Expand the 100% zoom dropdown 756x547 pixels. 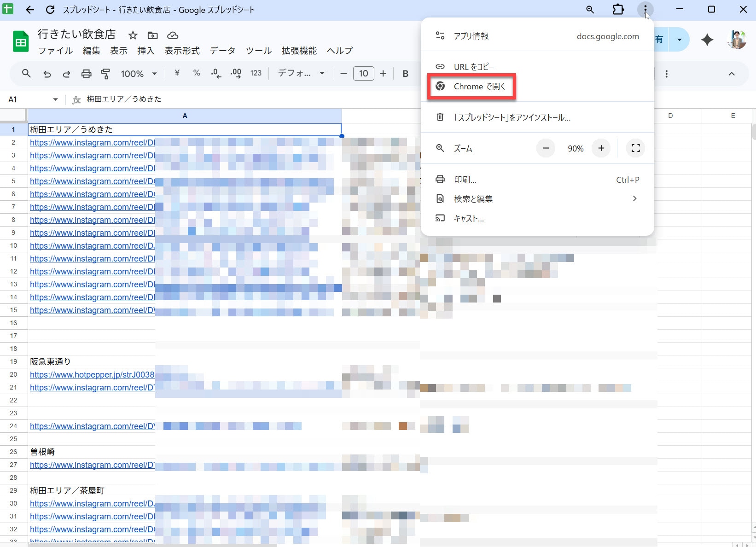pyautogui.click(x=139, y=74)
